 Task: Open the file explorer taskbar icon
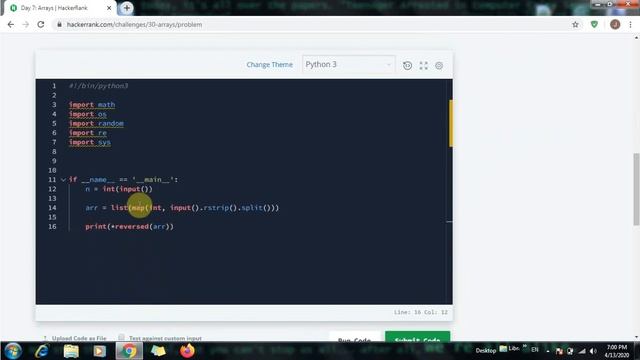tap(71, 351)
